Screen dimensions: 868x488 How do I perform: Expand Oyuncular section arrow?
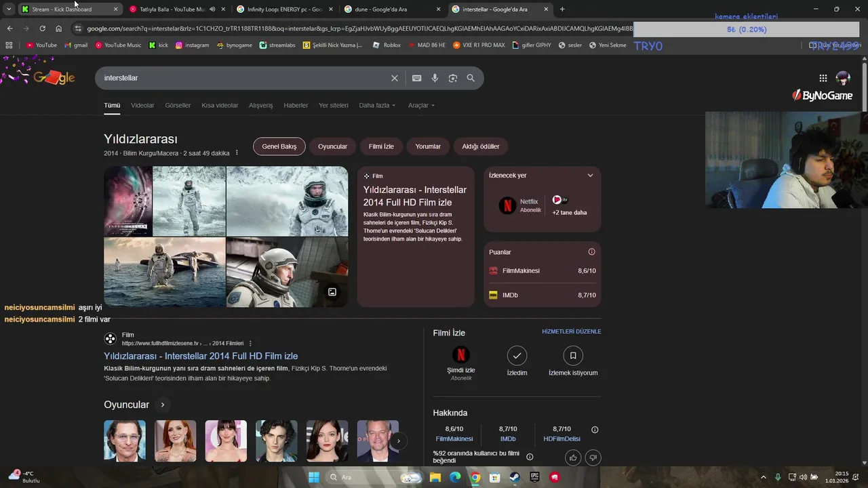pyautogui.click(x=162, y=405)
